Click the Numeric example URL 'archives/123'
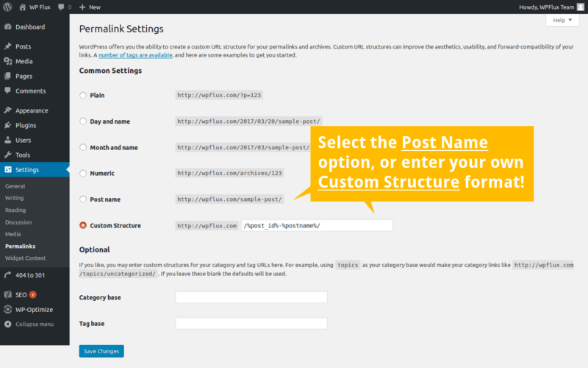The image size is (588, 368). [x=229, y=173]
